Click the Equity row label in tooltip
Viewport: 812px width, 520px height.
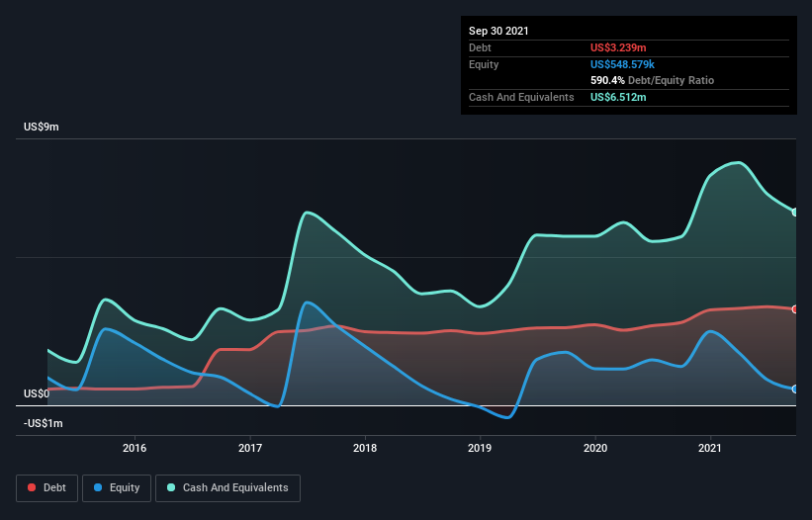(484, 64)
